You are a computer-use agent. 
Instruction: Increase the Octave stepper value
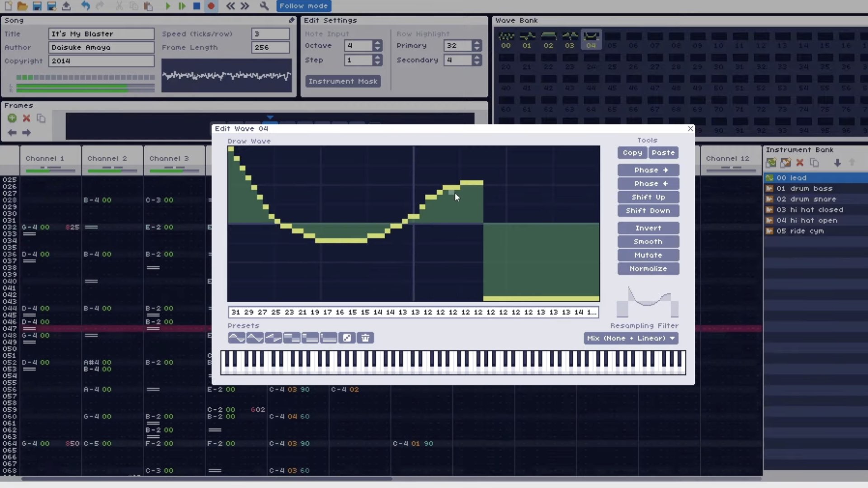[377, 42]
